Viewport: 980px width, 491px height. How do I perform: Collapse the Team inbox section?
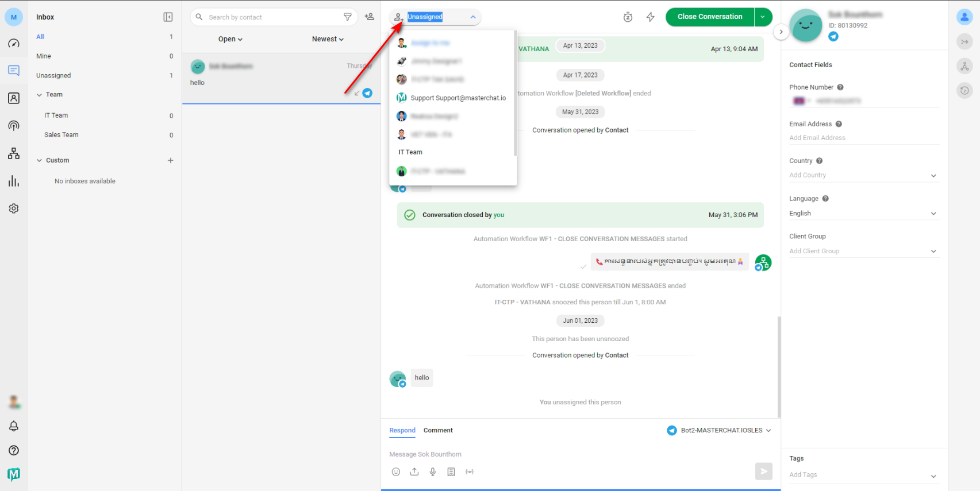[x=40, y=95]
